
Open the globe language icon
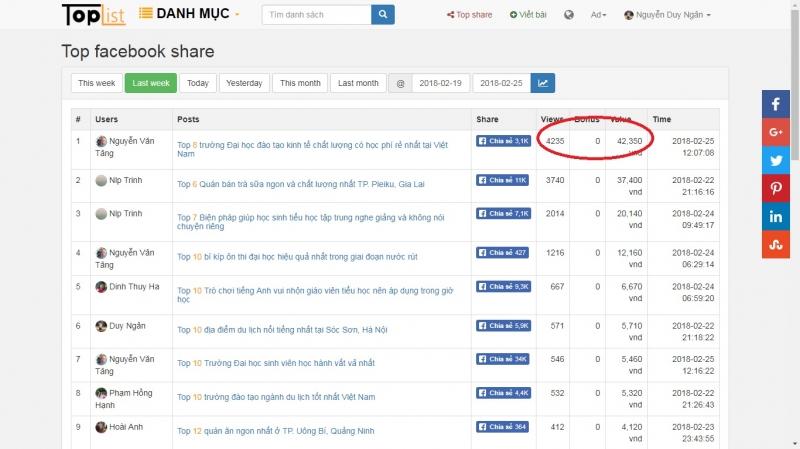pos(569,15)
